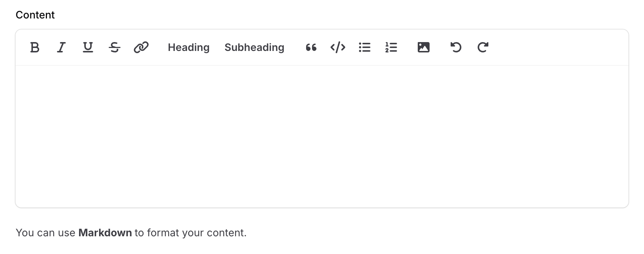Image resolution: width=644 pixels, height=254 pixels.
Task: Undo the last edit
Action: 456,47
